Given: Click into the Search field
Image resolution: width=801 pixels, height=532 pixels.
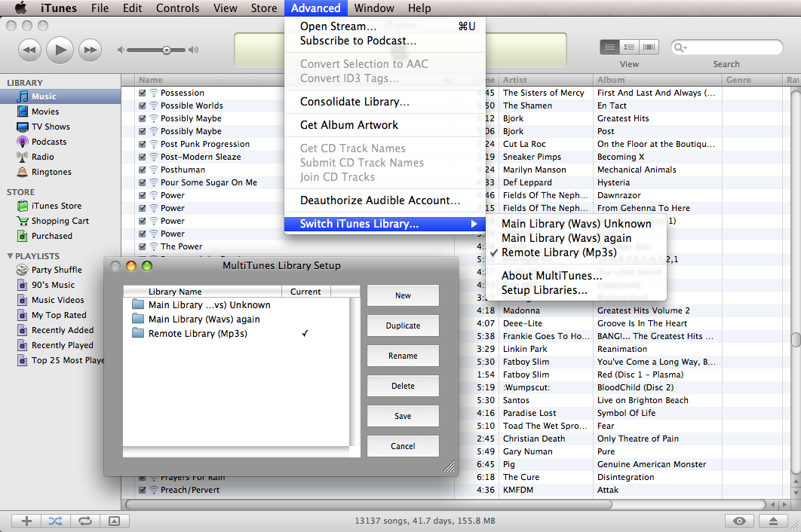Looking at the screenshot, I should tap(726, 47).
